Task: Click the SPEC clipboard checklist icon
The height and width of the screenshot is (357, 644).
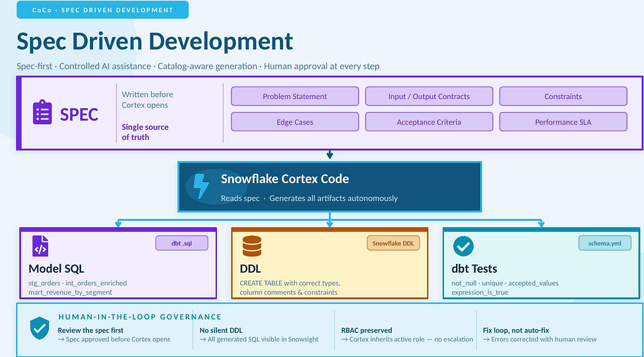Action: pyautogui.click(x=42, y=112)
